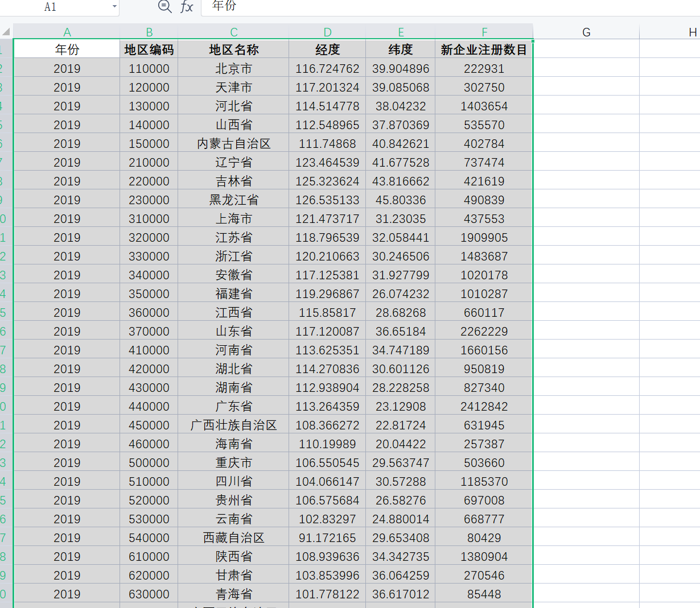The image size is (700, 608).
Task: Select the cell containing 广西壮族自治区
Action: [x=234, y=425]
